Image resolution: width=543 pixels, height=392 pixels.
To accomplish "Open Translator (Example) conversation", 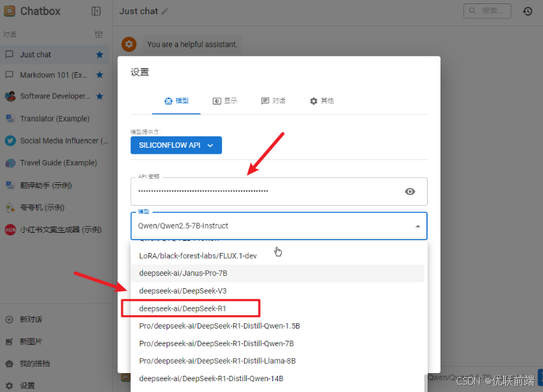I will point(55,119).
